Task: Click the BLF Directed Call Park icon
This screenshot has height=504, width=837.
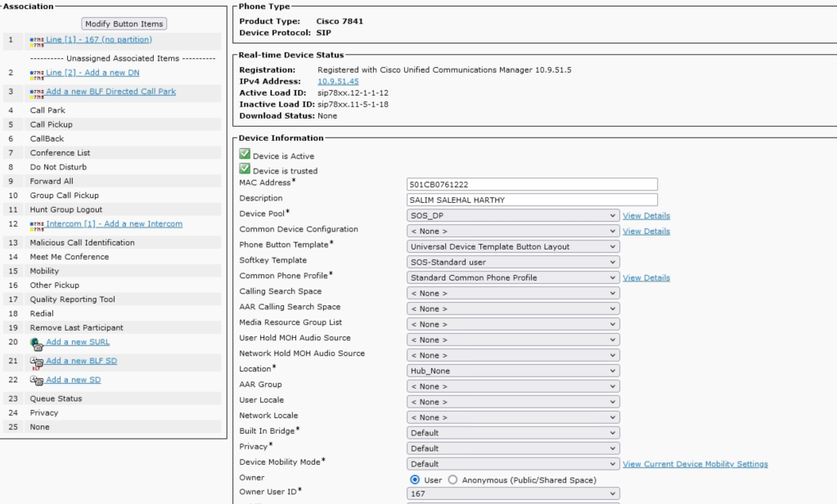Action: [x=37, y=92]
